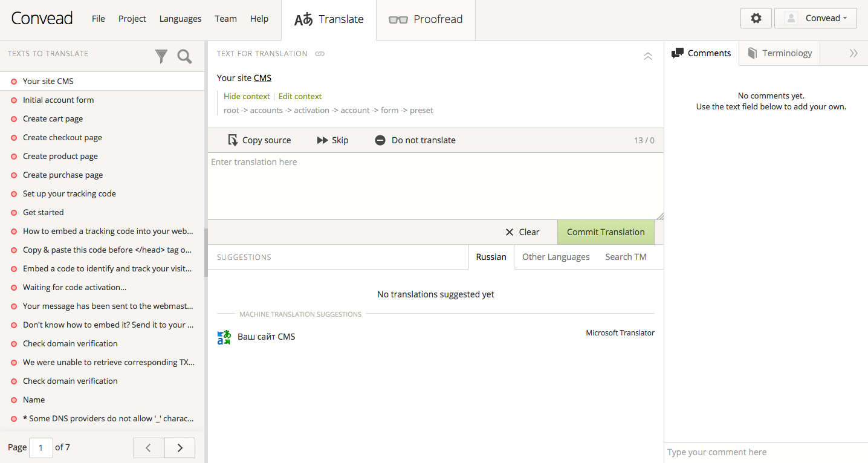Screen dimensions: 868x463
Task: Click the Clear X icon
Action: 510,232
